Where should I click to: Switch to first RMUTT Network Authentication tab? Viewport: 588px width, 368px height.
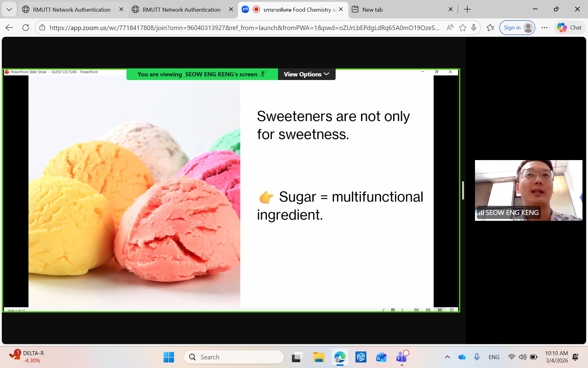pos(71,10)
